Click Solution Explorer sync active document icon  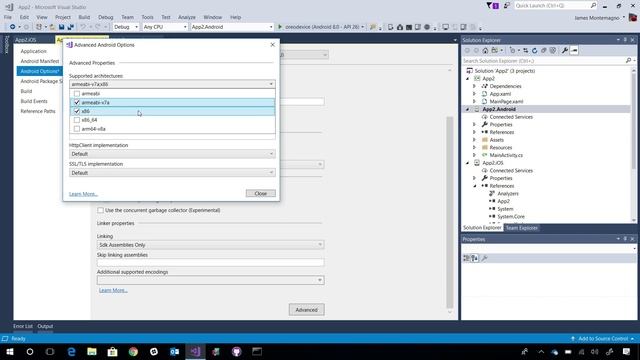tap(526, 51)
